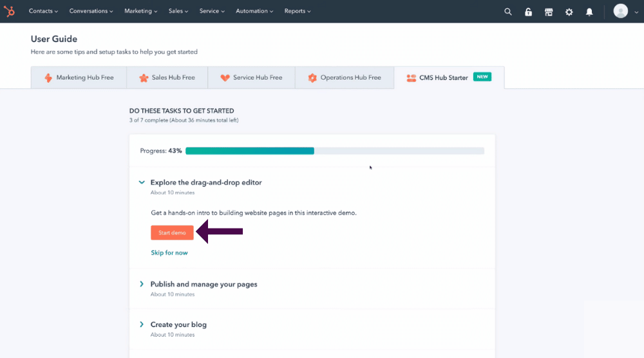Image resolution: width=644 pixels, height=358 pixels.
Task: Click the User Guide heading
Action: [x=54, y=39]
